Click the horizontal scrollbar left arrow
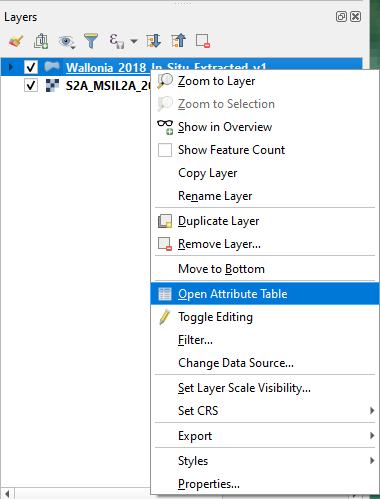Screen dimensions: 380x499 coord(7,494)
